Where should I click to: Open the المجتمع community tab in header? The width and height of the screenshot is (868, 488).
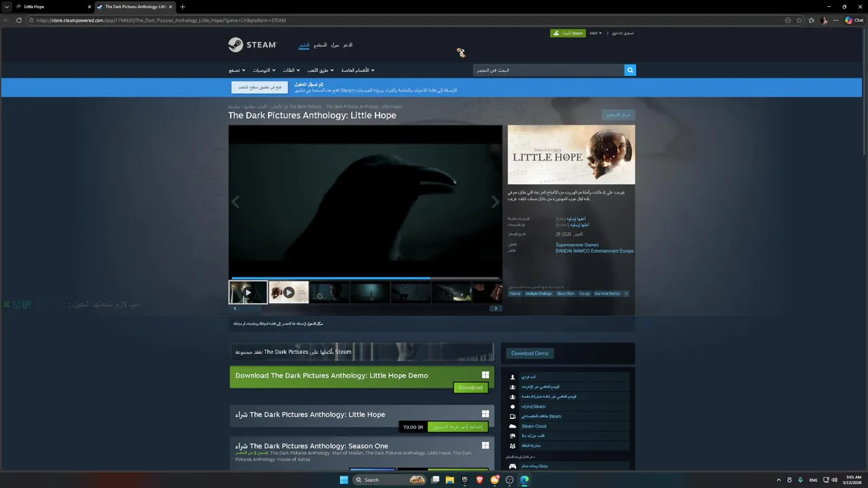[320, 45]
